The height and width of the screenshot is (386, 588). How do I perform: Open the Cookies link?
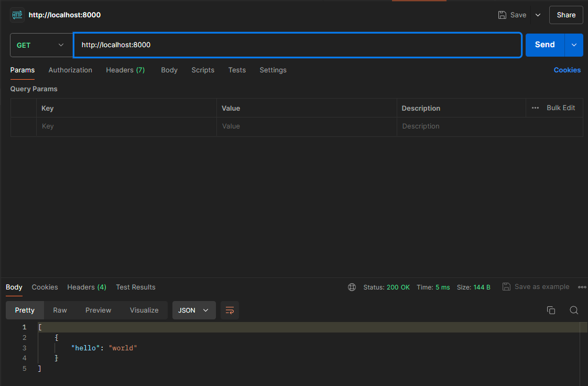click(x=567, y=70)
